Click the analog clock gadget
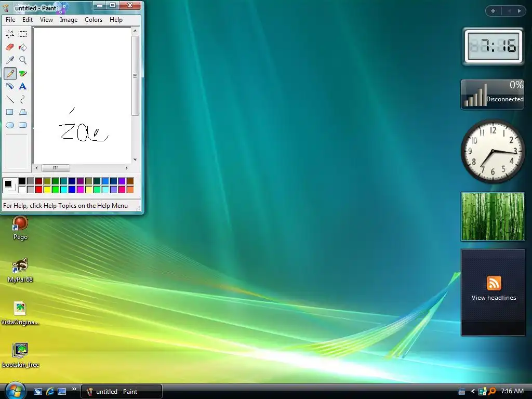The image size is (532, 399). click(x=493, y=151)
